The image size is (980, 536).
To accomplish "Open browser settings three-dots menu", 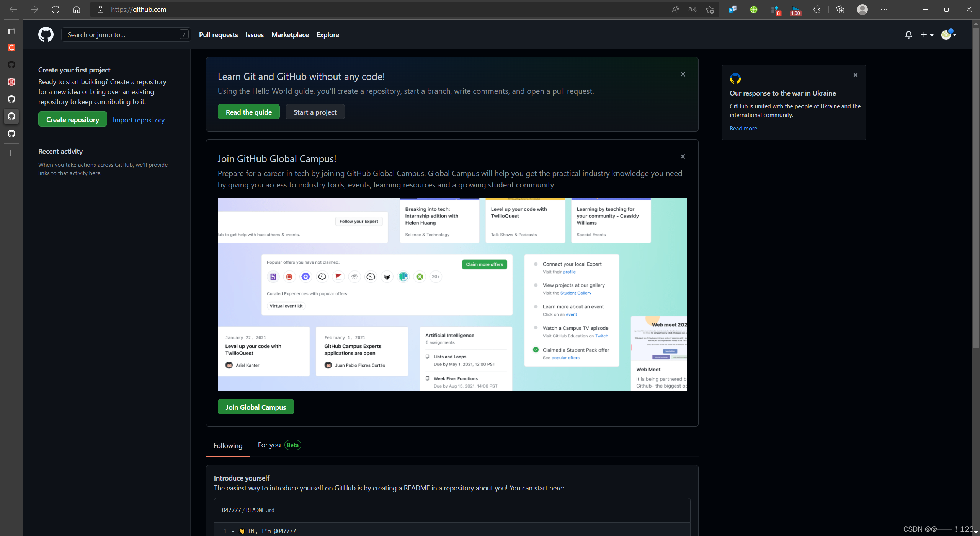I will [884, 10].
